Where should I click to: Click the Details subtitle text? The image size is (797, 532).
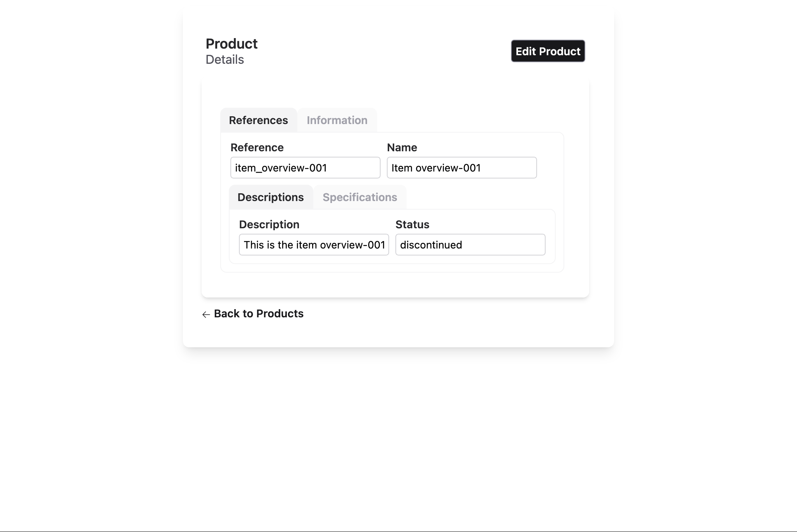point(225,59)
